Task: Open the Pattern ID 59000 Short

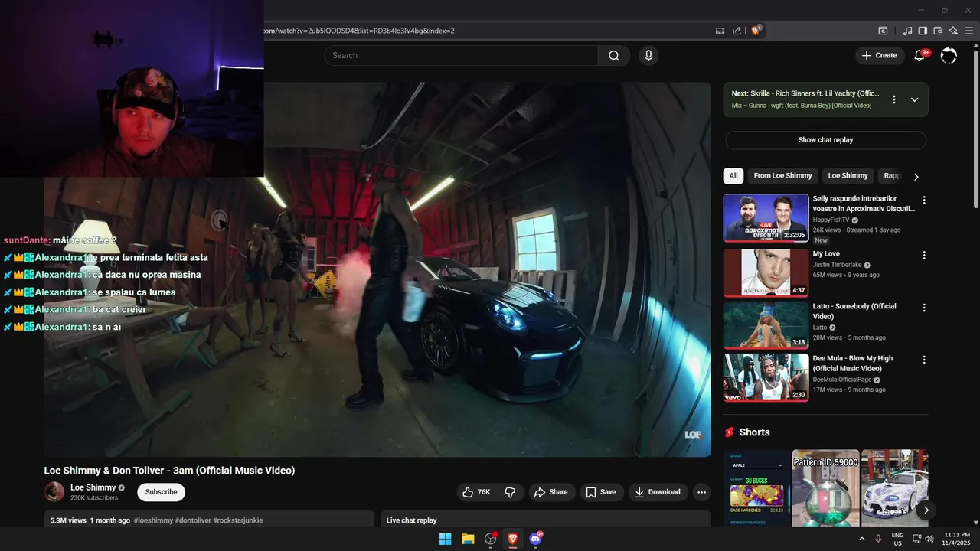Action: tap(825, 487)
